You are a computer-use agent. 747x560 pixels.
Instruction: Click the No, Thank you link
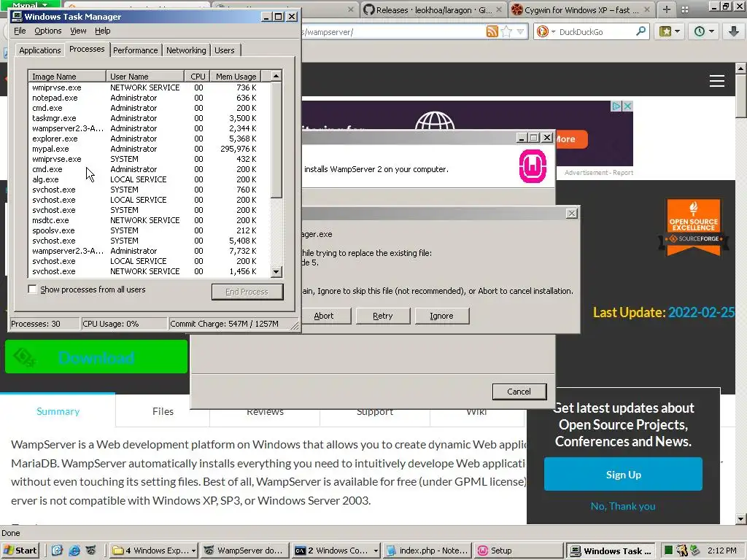pos(623,506)
